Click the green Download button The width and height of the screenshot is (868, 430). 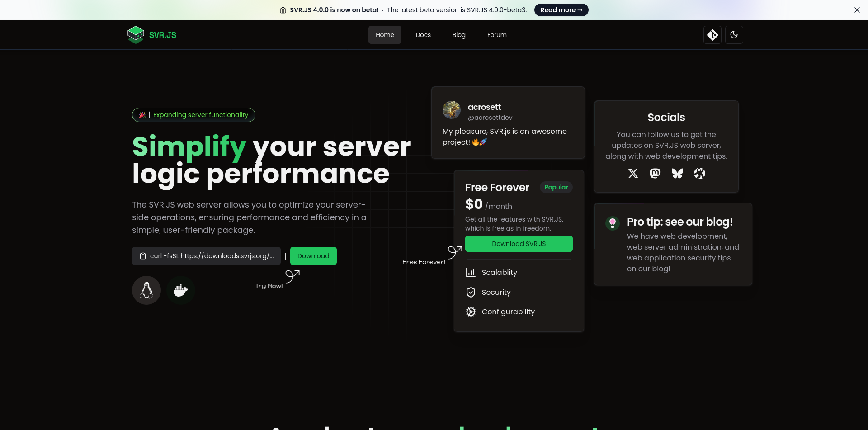pyautogui.click(x=313, y=256)
